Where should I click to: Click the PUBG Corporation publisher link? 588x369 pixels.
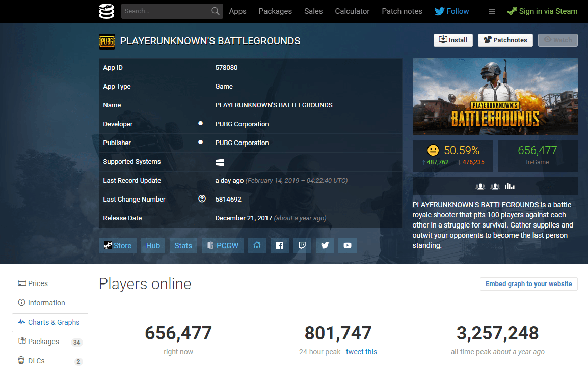click(242, 143)
